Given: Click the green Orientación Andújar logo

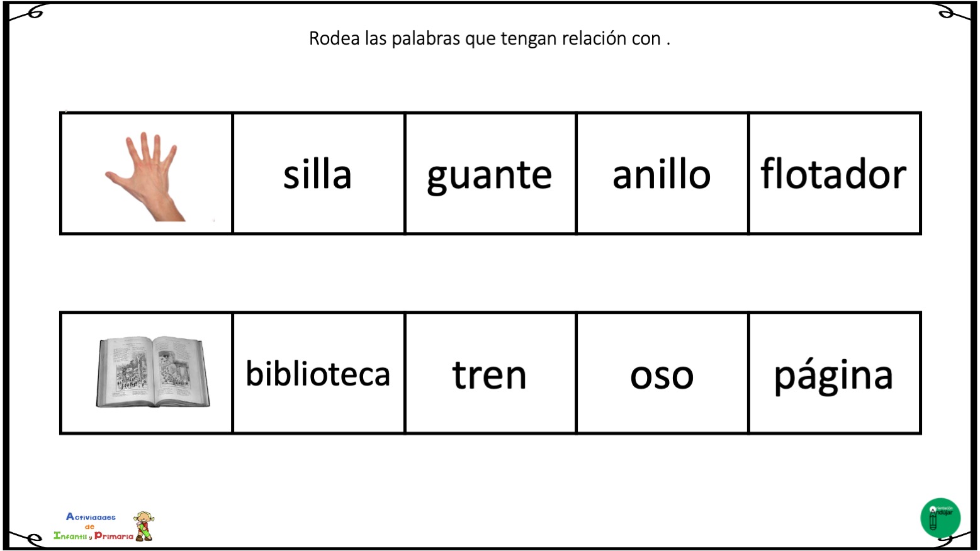Looking at the screenshot, I should (x=940, y=518).
